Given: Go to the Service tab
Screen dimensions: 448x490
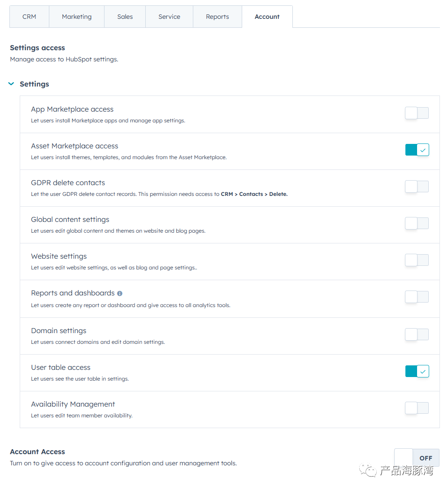Looking at the screenshot, I should (169, 17).
